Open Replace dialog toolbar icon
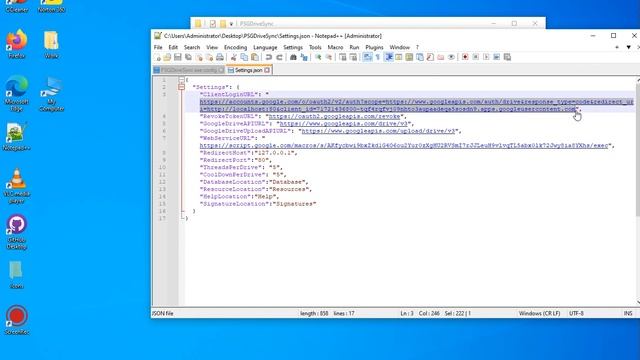Screen dimensions: 640x360 tap(304, 57)
